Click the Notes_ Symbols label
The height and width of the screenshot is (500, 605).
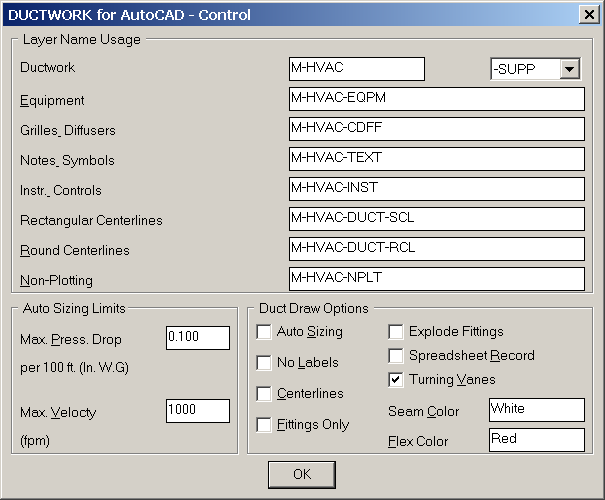point(68,160)
